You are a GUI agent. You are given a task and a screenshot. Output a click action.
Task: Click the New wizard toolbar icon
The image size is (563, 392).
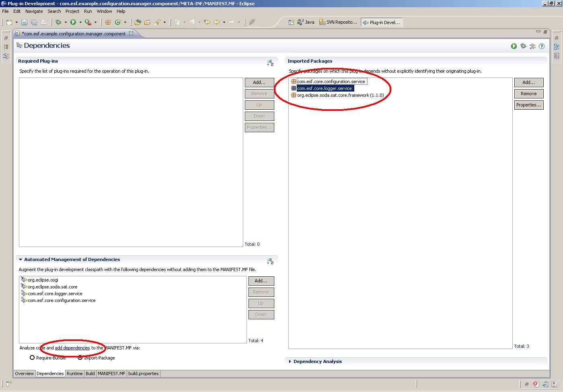tap(9, 22)
